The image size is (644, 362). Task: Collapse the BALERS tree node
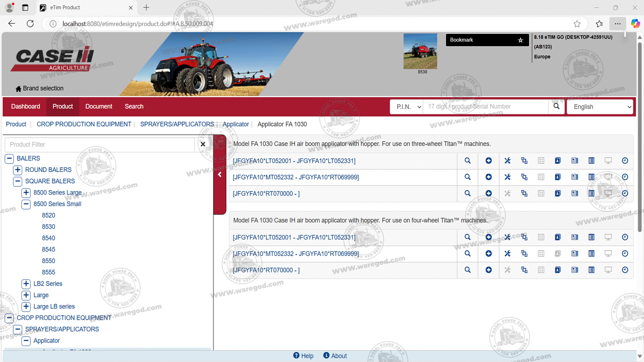pyautogui.click(x=9, y=159)
